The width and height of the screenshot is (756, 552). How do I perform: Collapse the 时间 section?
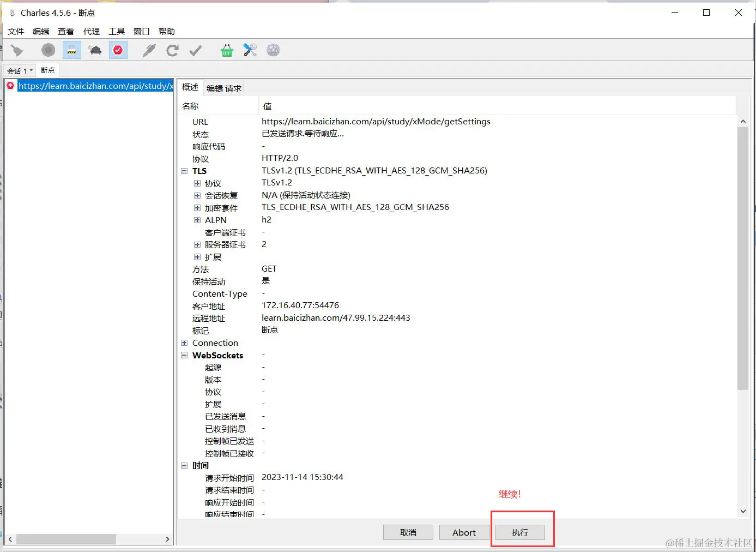click(x=184, y=465)
